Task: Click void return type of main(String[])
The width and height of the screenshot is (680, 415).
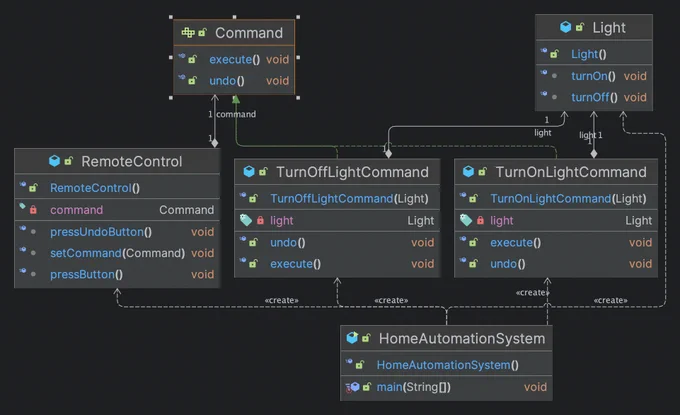Action: [x=535, y=387]
